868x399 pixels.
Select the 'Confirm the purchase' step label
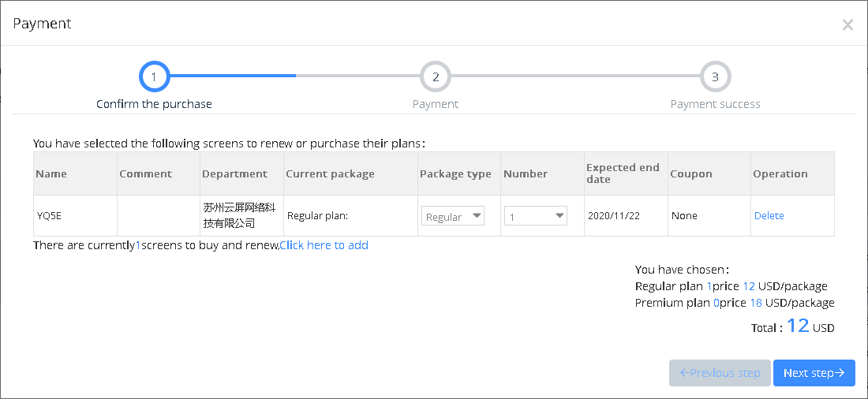point(154,104)
